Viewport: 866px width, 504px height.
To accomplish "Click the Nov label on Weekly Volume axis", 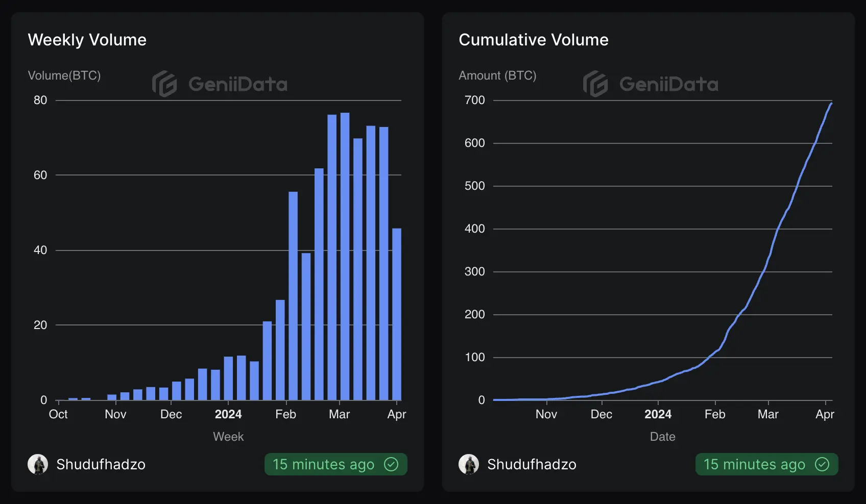I will pos(115,414).
